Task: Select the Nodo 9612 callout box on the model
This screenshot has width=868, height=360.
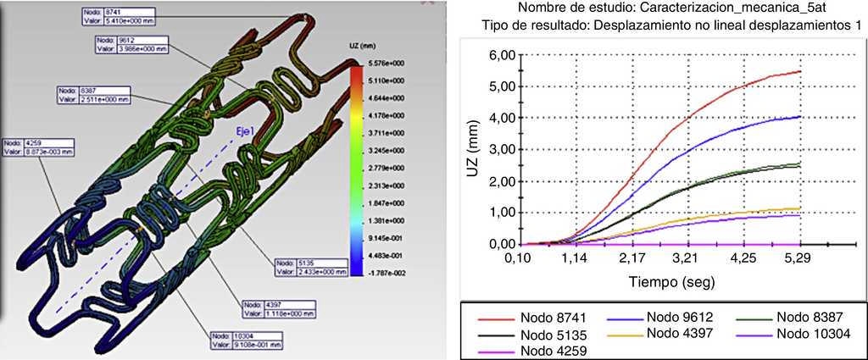Action: pos(135,45)
